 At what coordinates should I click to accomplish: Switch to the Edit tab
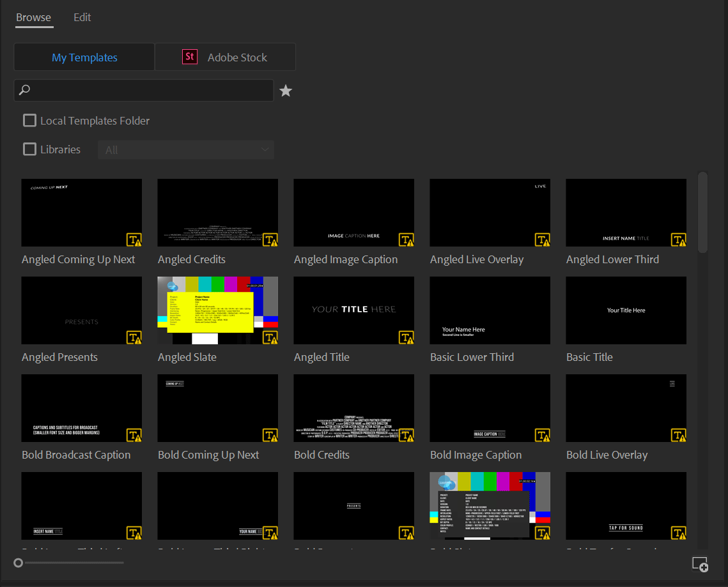coord(82,18)
